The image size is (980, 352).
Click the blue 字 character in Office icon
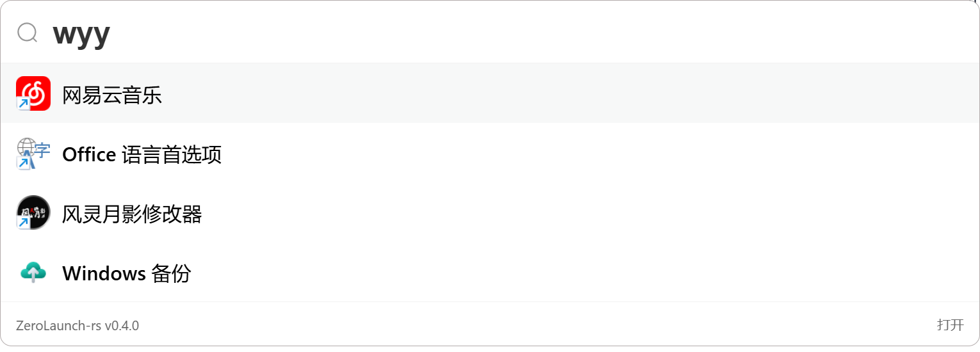point(42,150)
